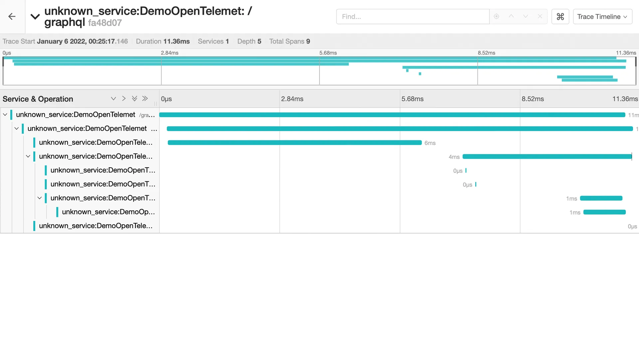Click the trace ID fa48d07
Viewport: 639px width, 364px height.
click(105, 23)
